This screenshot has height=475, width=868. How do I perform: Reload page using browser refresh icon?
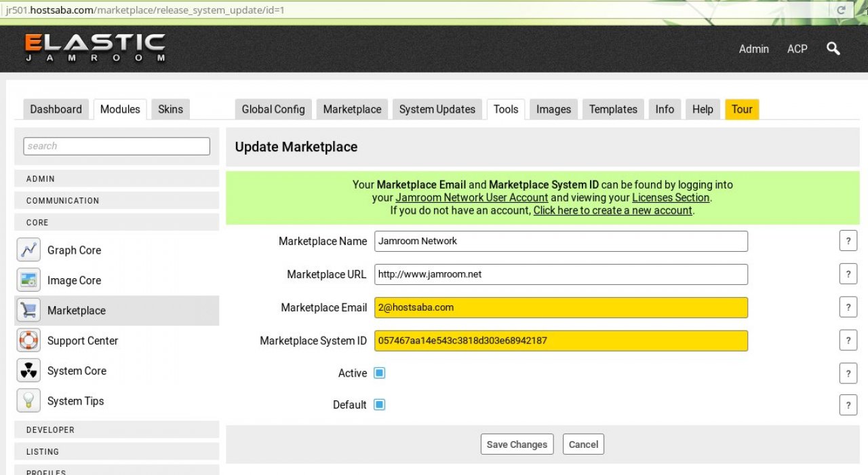(842, 10)
